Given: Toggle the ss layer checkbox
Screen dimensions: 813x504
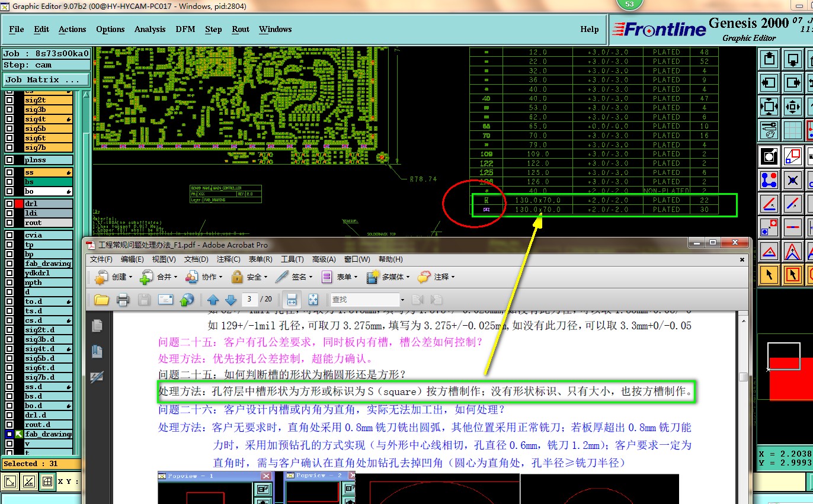Looking at the screenshot, I should (9, 172).
